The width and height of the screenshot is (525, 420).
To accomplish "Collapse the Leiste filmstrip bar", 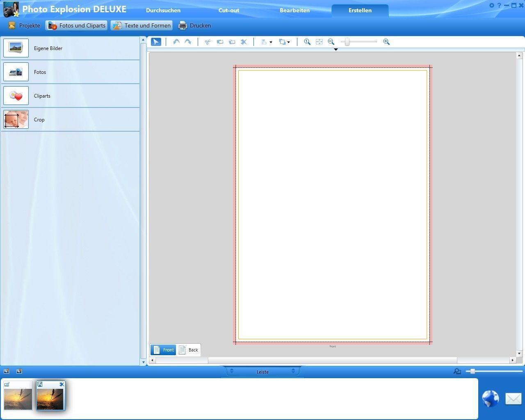I will tap(262, 372).
